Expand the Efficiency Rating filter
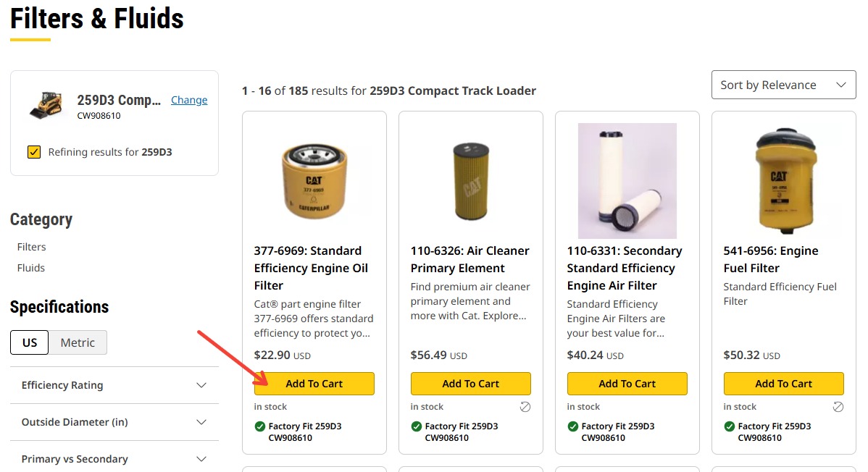The width and height of the screenshot is (868, 472). coord(114,385)
